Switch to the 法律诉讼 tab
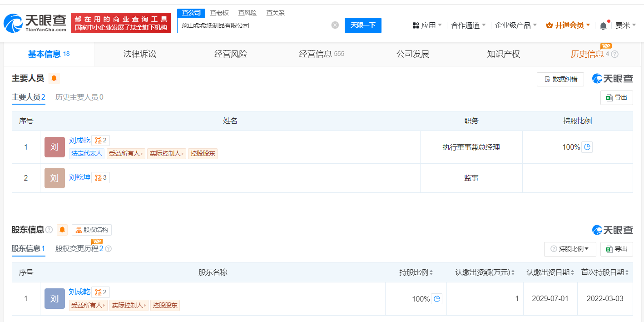 point(139,54)
